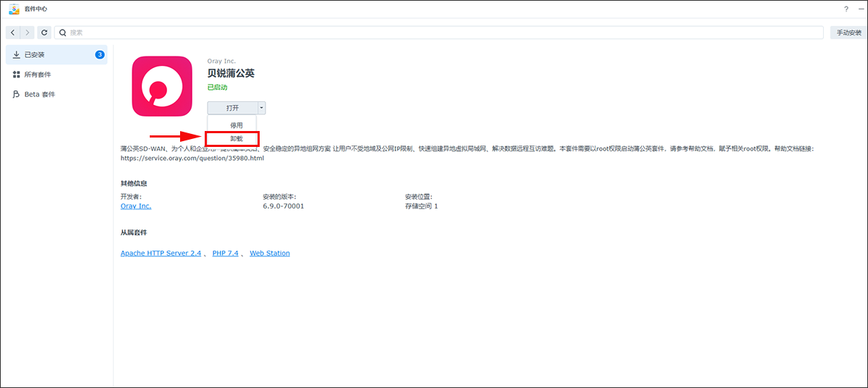Click the back navigation arrow
The image size is (868, 388).
point(13,33)
